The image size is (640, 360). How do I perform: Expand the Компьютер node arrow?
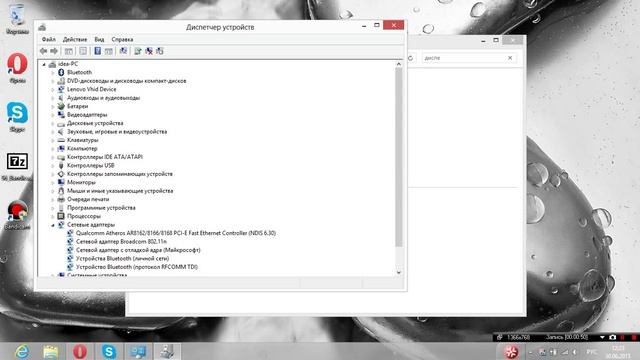tap(53, 149)
